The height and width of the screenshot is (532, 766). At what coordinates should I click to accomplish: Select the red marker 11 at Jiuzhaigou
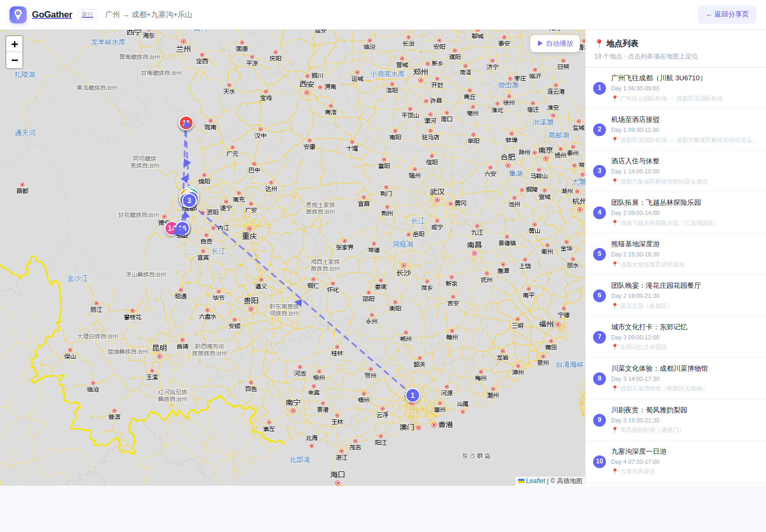(x=186, y=123)
